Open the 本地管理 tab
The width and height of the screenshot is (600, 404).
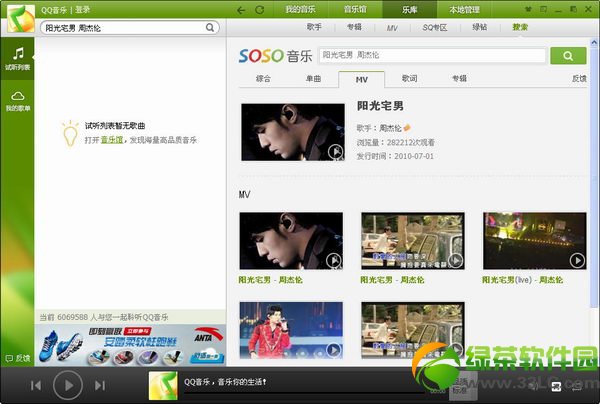point(464,10)
